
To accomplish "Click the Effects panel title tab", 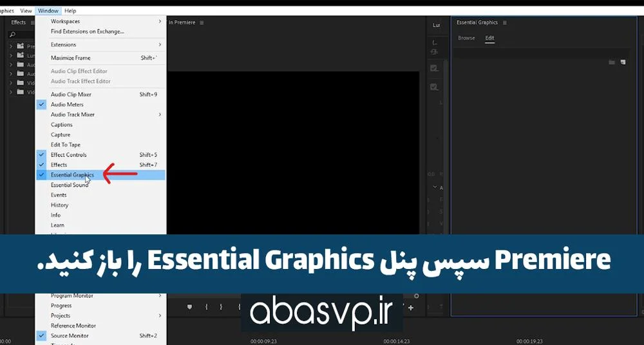I will point(19,23).
